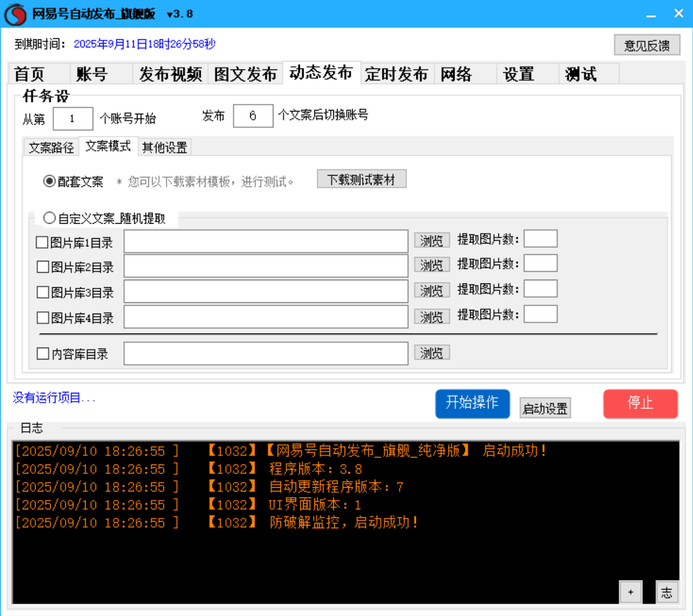Screen dimensions: 693x616
Task: Click the 启动设置 button
Action: coord(545,407)
